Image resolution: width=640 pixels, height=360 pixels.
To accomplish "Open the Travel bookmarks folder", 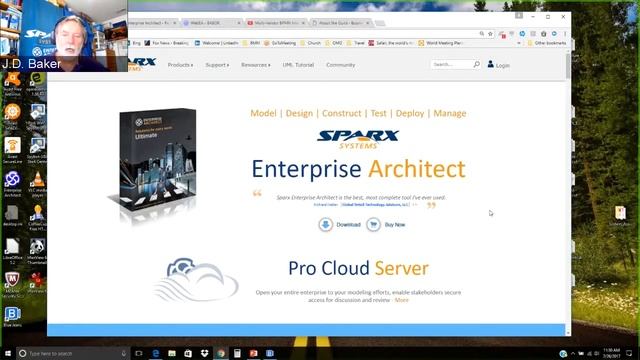I will (x=356, y=43).
